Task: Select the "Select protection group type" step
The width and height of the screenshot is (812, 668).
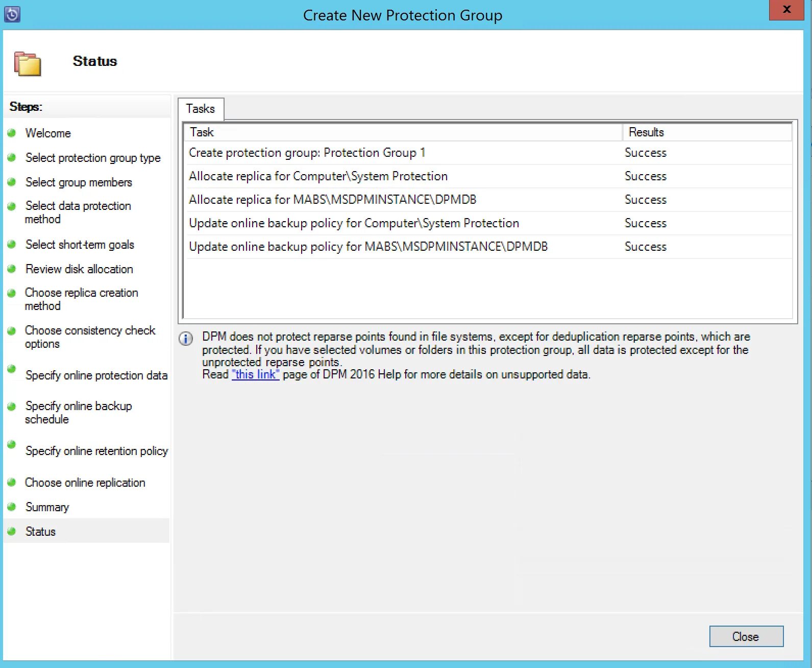Action: [x=93, y=158]
